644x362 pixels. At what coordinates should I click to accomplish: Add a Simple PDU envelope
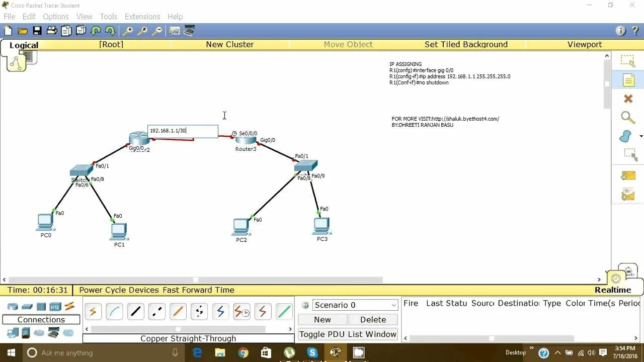coord(628,175)
